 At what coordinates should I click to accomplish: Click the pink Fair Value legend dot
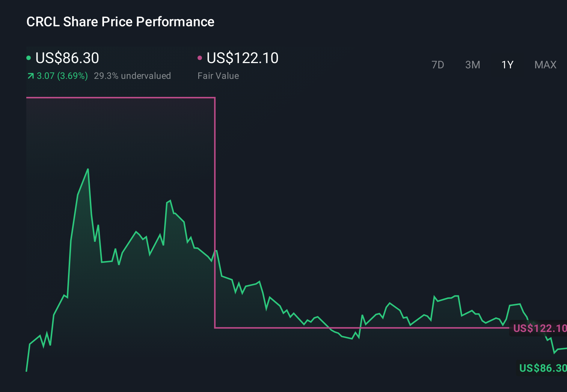tap(200, 57)
